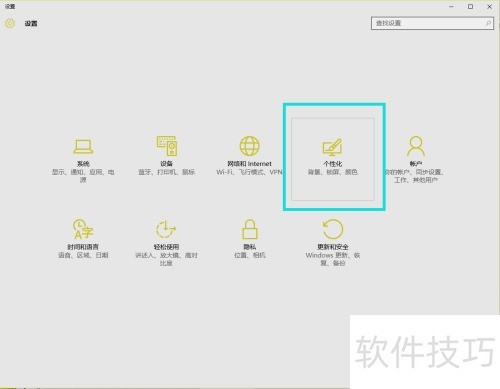This screenshot has width=500, height=389.
Task: Click the 设置 page title in header
Action: tap(31, 23)
